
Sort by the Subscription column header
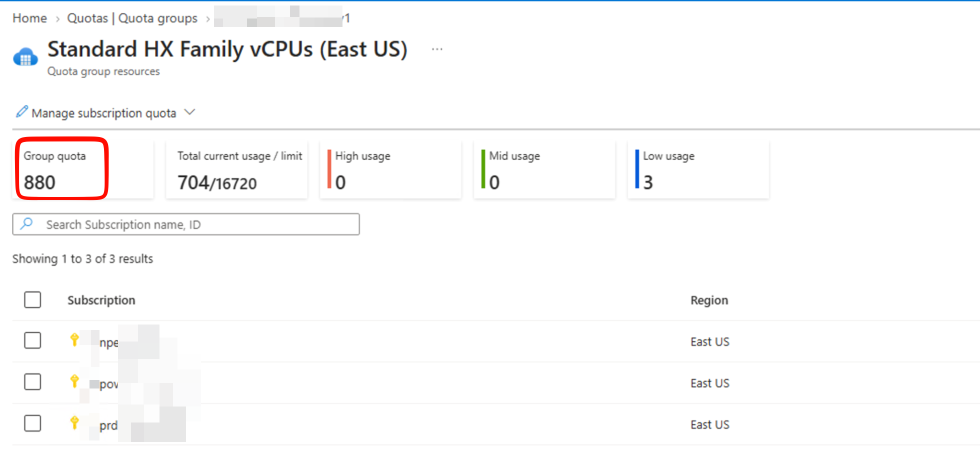[101, 300]
